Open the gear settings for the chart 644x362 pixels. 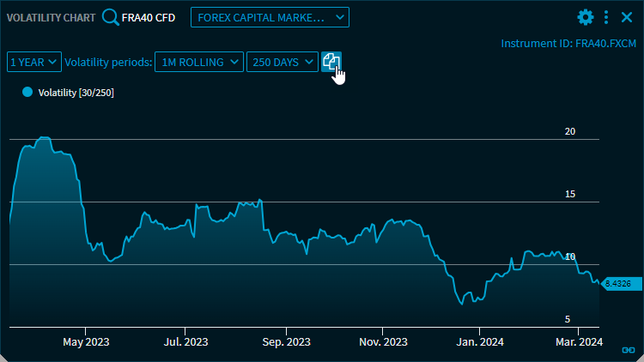[x=586, y=17]
